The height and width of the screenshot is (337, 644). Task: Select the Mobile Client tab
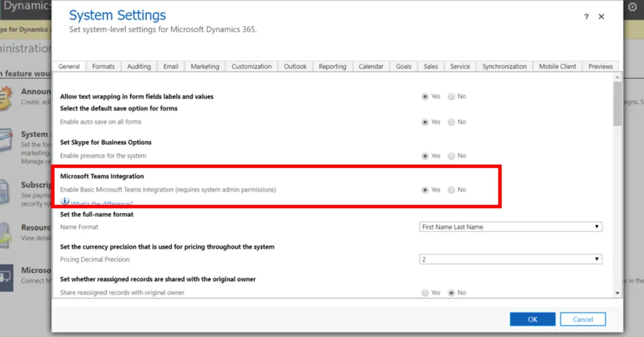558,67
